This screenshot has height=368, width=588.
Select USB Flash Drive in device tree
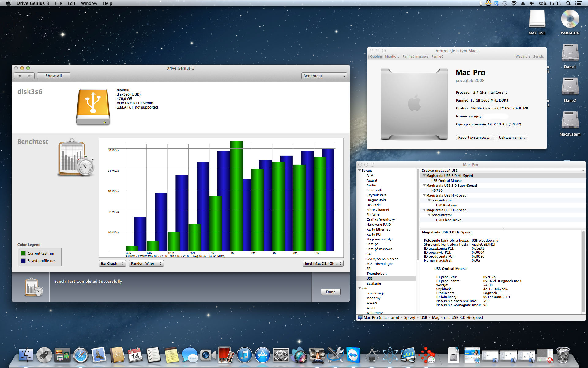coord(448,220)
